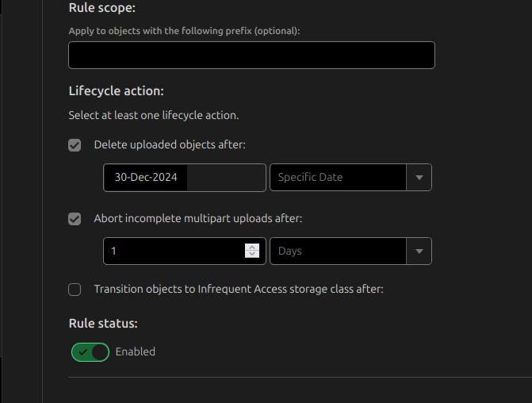Click the 'Abort incomplete multipart uploads after:' label
The height and width of the screenshot is (403, 532).
[197, 218]
